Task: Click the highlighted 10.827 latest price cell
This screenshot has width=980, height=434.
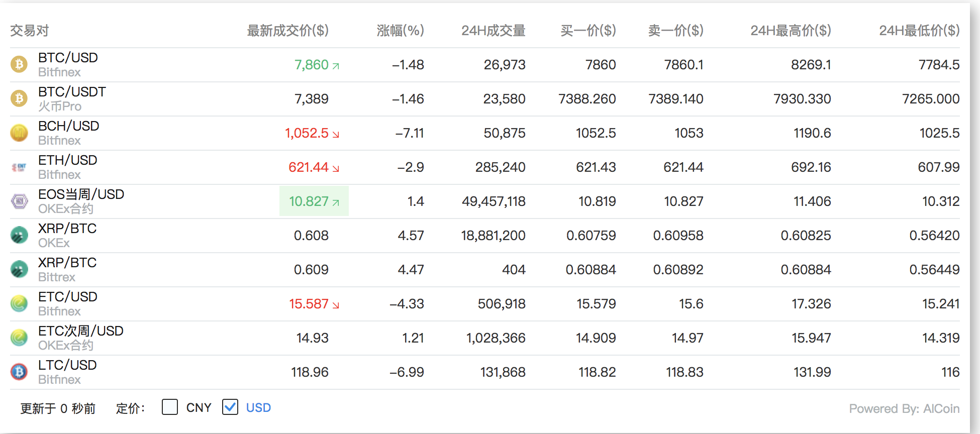Action: coord(314,201)
